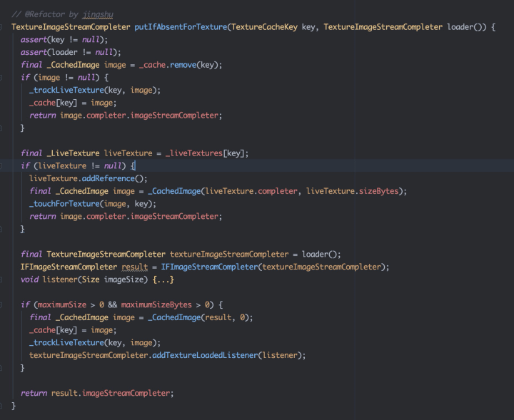Click the sizeBytes property
Screen dimensions: 514x420
378,191
